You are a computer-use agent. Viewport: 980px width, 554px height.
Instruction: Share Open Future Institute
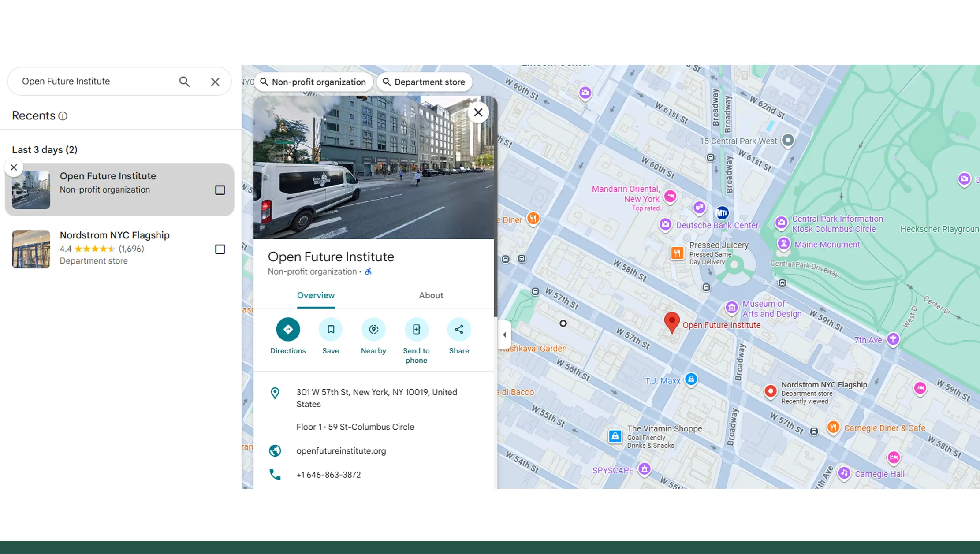pyautogui.click(x=458, y=330)
